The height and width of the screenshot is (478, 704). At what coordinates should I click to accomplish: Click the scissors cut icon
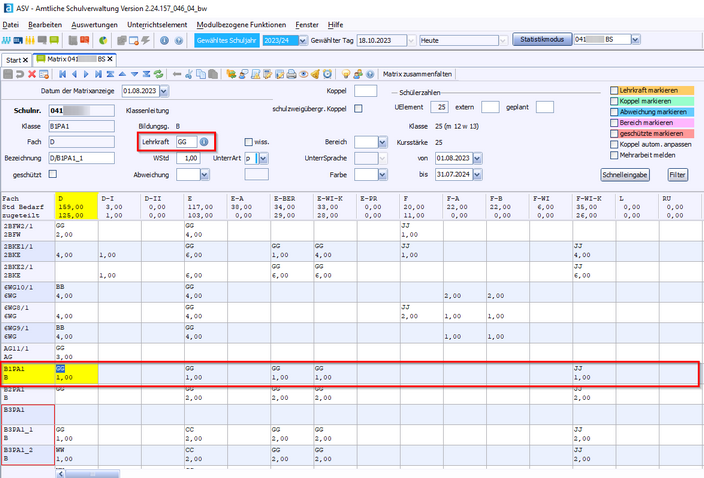189,75
